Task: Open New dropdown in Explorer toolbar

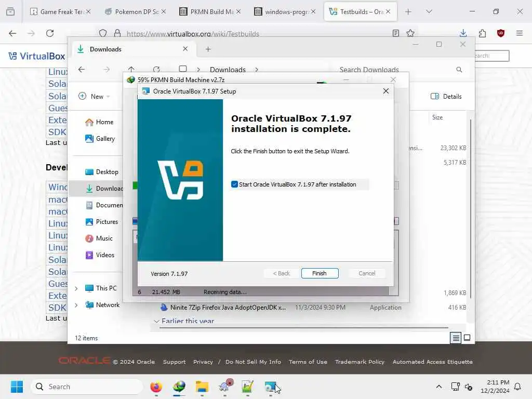Action: tap(94, 96)
